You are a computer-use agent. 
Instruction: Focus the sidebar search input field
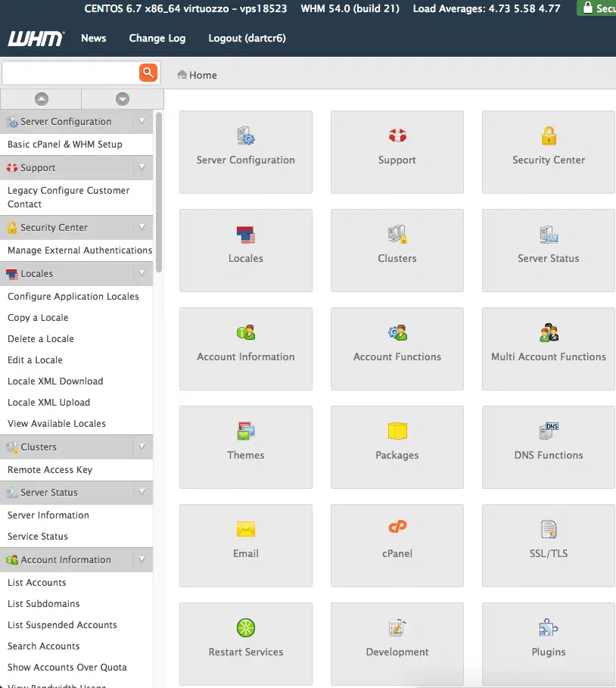tap(71, 73)
